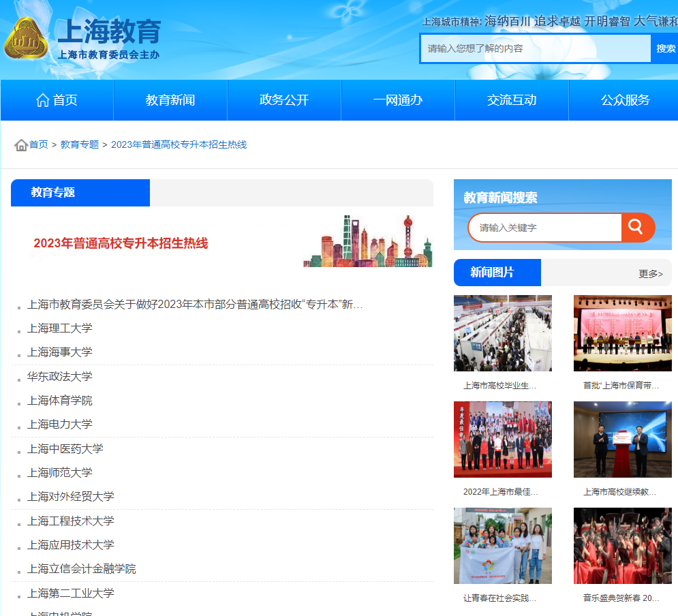Click the 请输入关键字 news search box
This screenshot has width=678, height=616.
point(545,228)
